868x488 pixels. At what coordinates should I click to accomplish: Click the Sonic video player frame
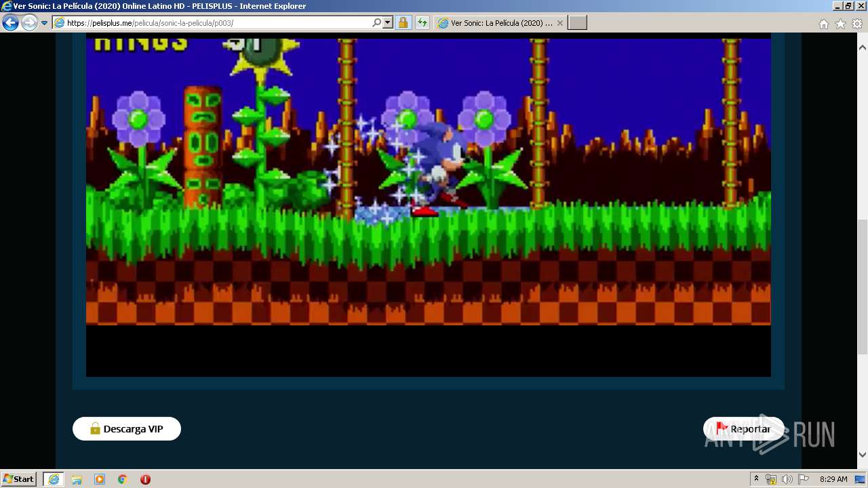tap(429, 207)
